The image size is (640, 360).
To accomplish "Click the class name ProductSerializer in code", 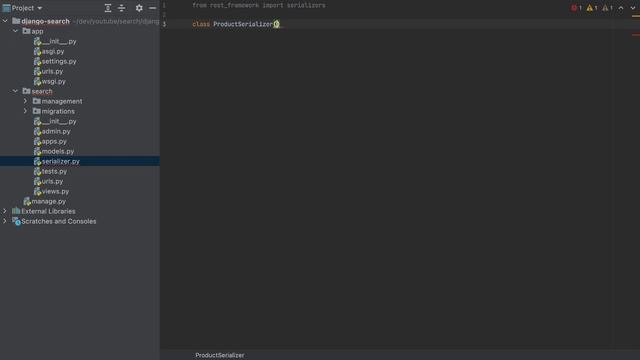I will [x=243, y=24].
